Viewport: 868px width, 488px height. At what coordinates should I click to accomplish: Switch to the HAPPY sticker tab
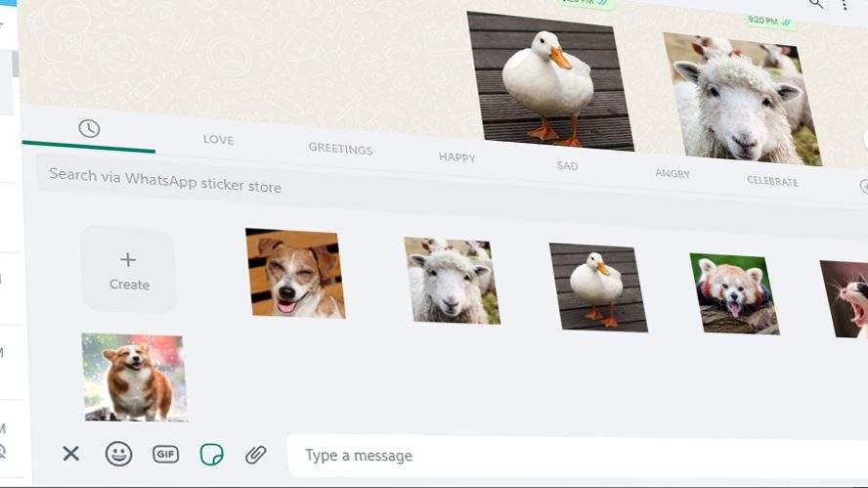[456, 157]
